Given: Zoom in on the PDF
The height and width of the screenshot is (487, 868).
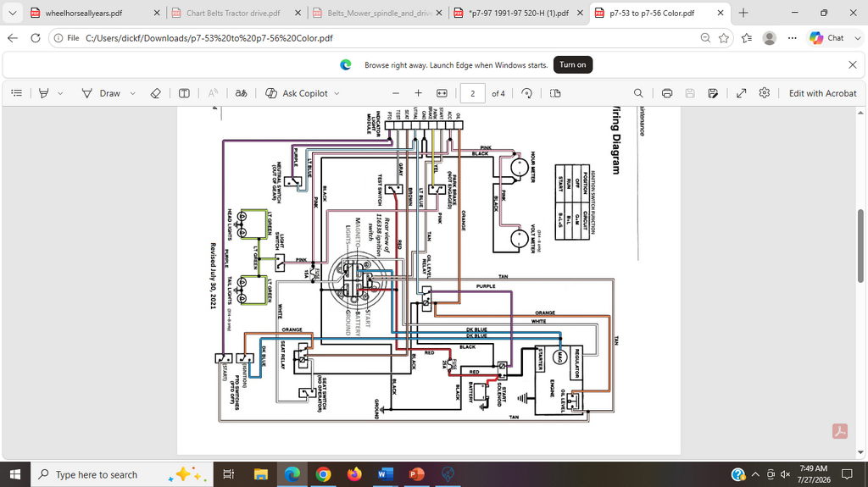Looking at the screenshot, I should pyautogui.click(x=419, y=93).
